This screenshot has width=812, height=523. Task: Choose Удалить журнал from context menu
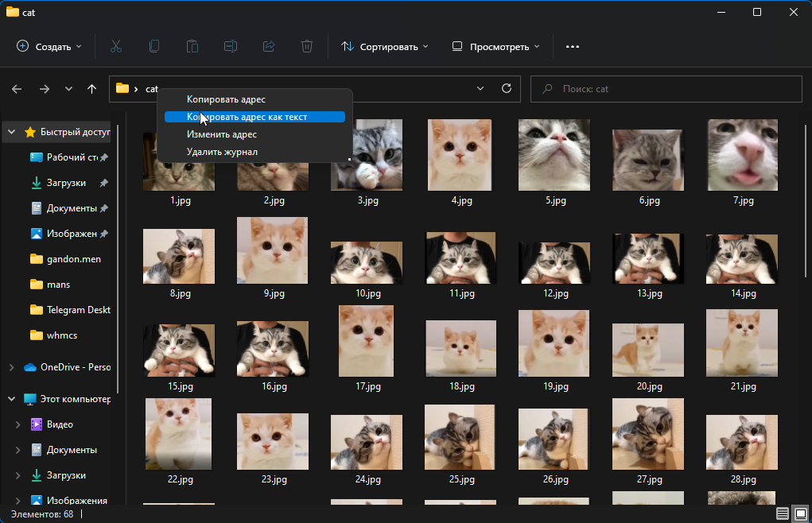tap(254, 152)
